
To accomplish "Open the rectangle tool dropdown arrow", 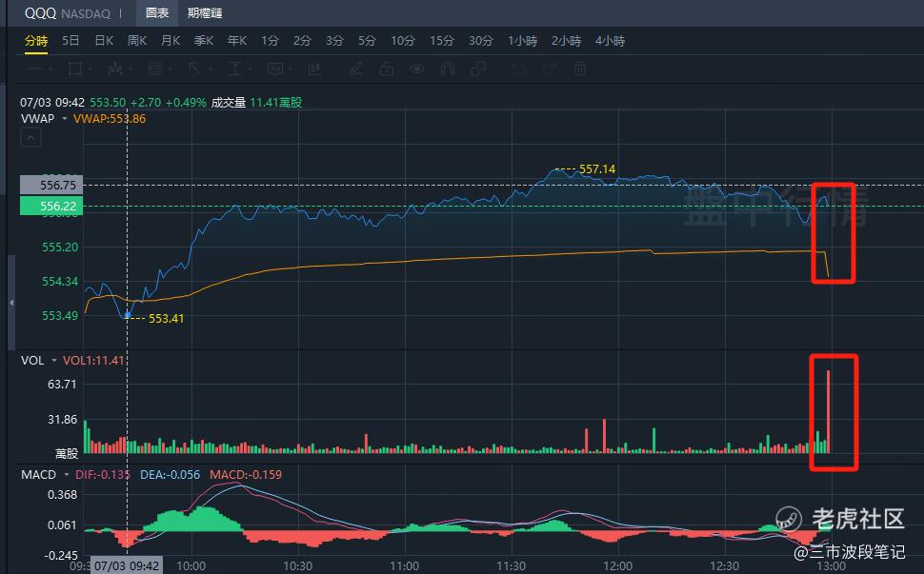I will 90,69.
